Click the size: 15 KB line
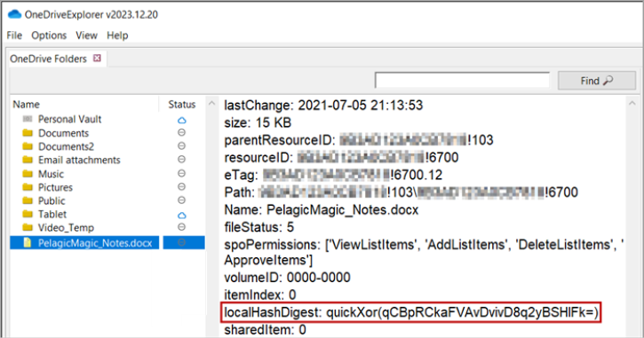 258,122
